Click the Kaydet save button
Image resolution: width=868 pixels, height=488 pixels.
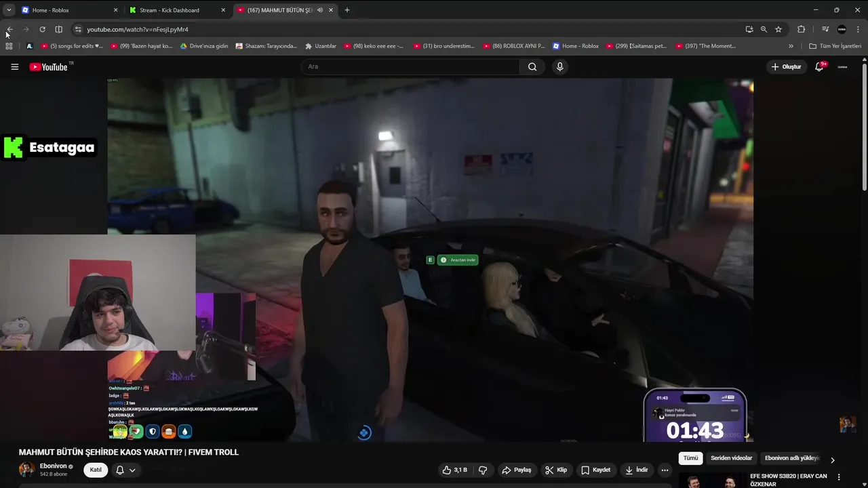595,470
